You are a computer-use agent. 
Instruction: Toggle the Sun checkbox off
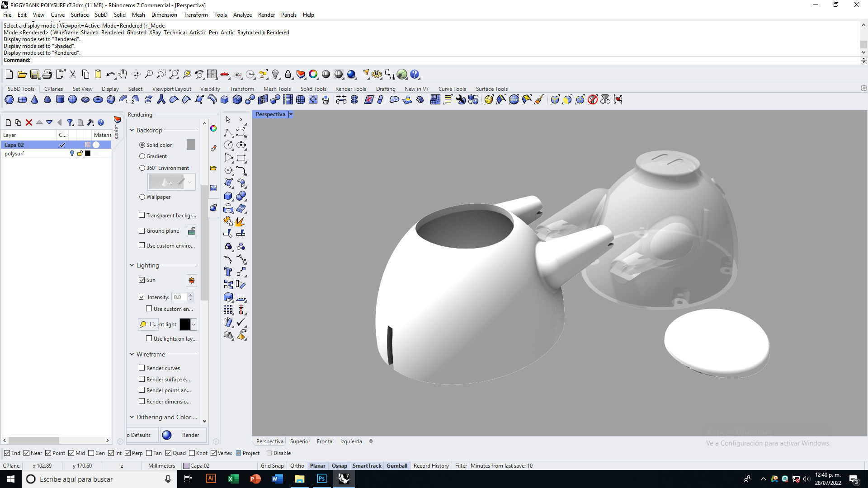pos(142,280)
